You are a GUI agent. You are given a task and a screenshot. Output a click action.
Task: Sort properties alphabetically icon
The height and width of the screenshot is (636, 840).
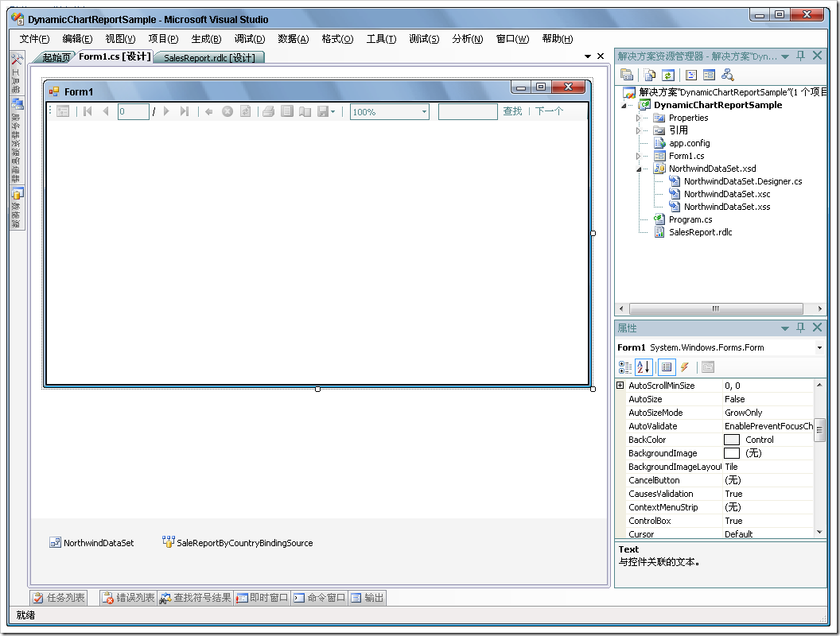point(643,366)
